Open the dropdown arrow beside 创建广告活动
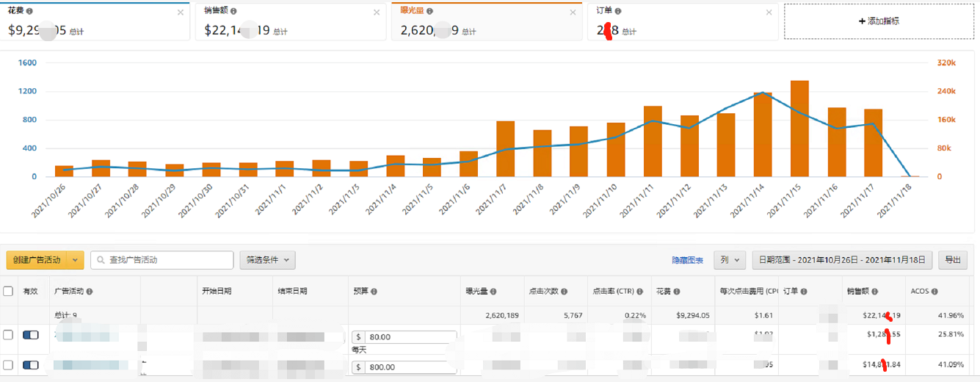980x382 pixels. 75,260
